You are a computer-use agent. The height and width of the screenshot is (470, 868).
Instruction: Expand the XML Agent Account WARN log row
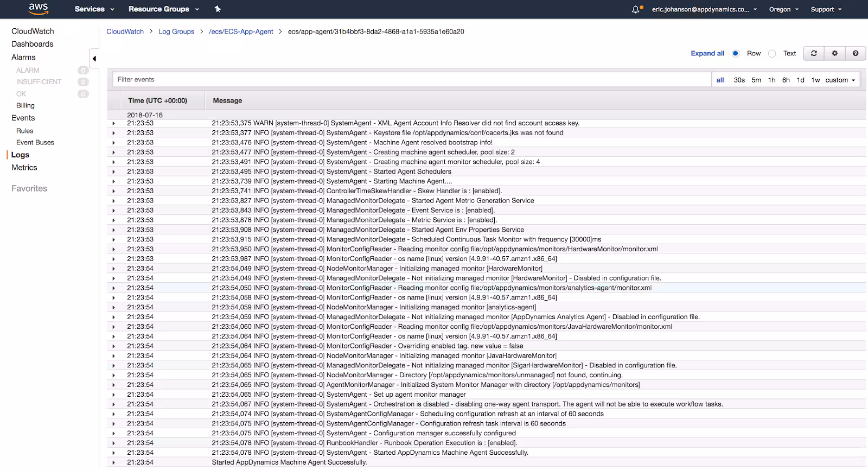[113, 123]
